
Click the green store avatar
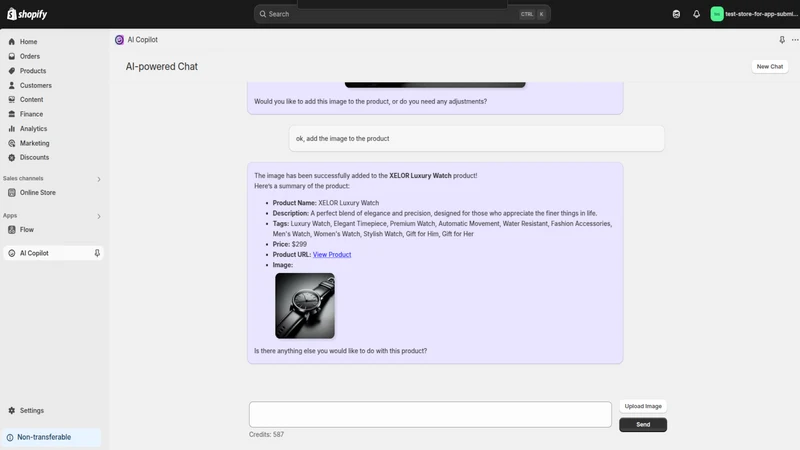pyautogui.click(x=717, y=14)
